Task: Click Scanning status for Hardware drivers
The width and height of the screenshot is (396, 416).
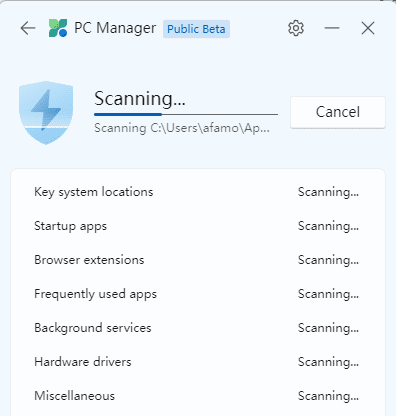Action: [328, 362]
